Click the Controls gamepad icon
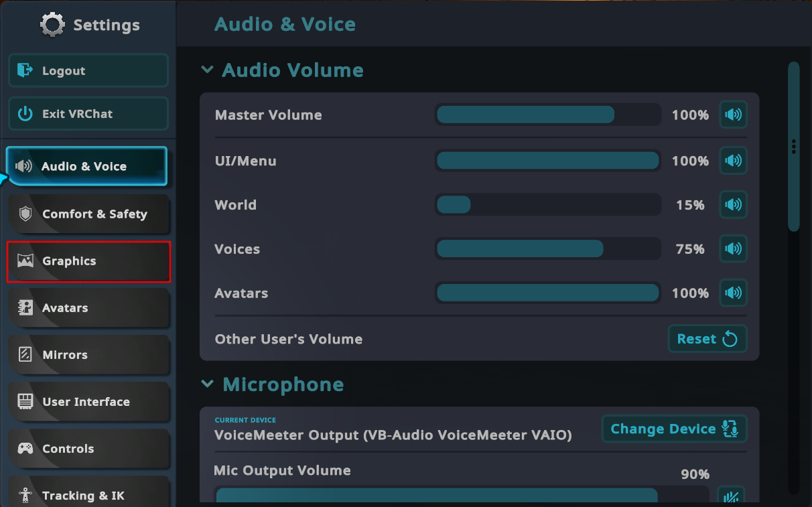Image resolution: width=812 pixels, height=507 pixels. click(25, 449)
